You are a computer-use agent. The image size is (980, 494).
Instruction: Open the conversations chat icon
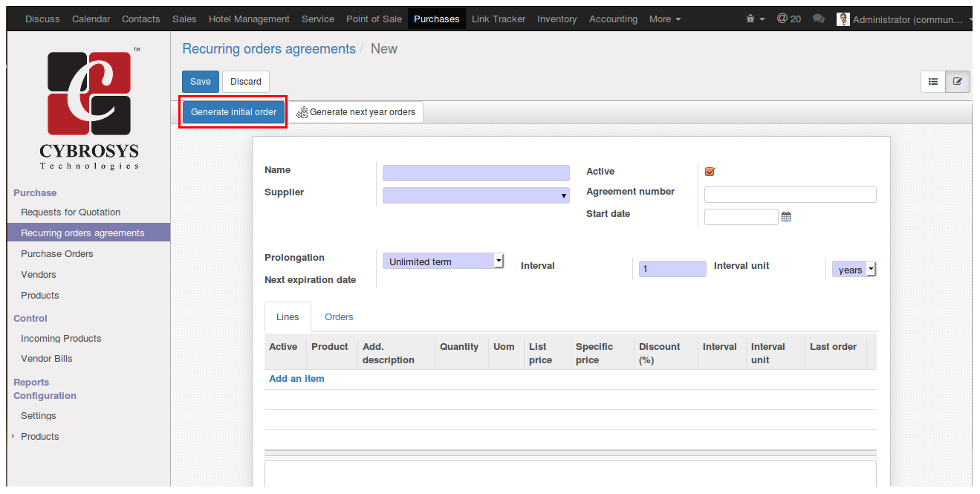pyautogui.click(x=819, y=19)
